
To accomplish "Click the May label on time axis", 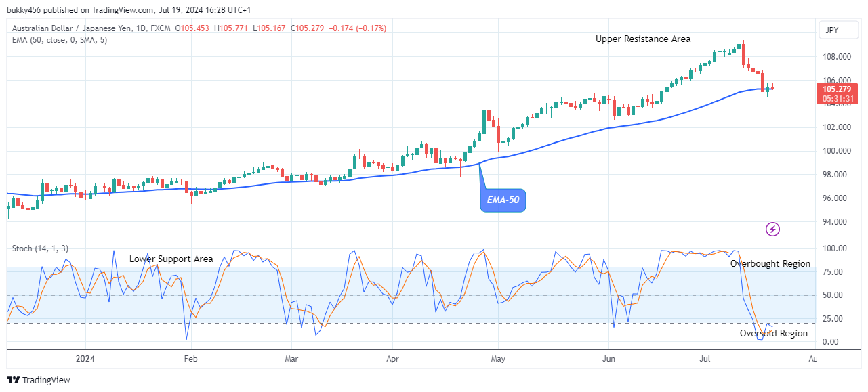I will [x=498, y=358].
